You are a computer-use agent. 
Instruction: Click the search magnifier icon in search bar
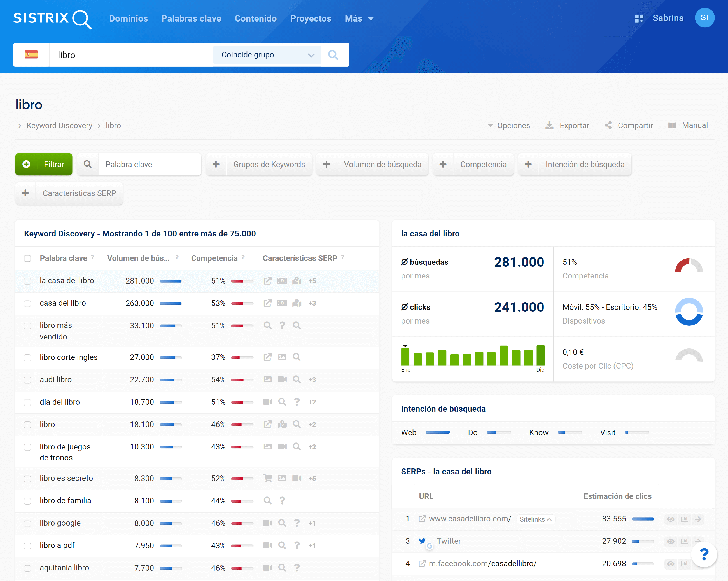333,55
